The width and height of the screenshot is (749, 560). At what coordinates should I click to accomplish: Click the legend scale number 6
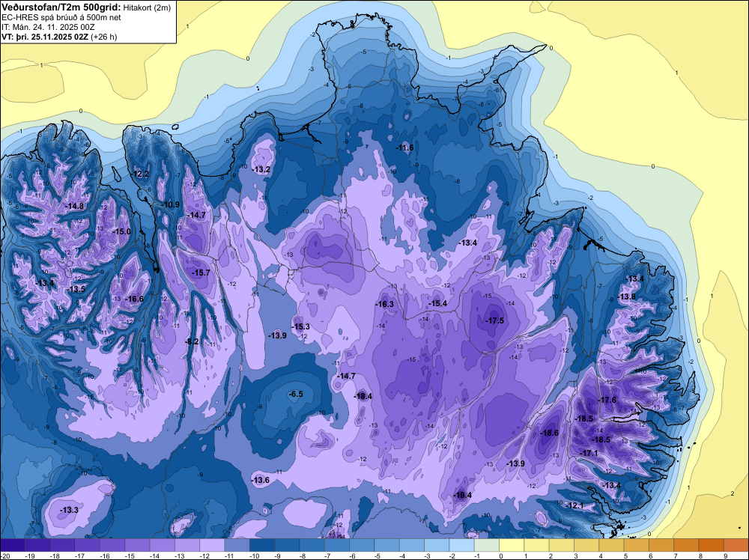(x=651, y=556)
